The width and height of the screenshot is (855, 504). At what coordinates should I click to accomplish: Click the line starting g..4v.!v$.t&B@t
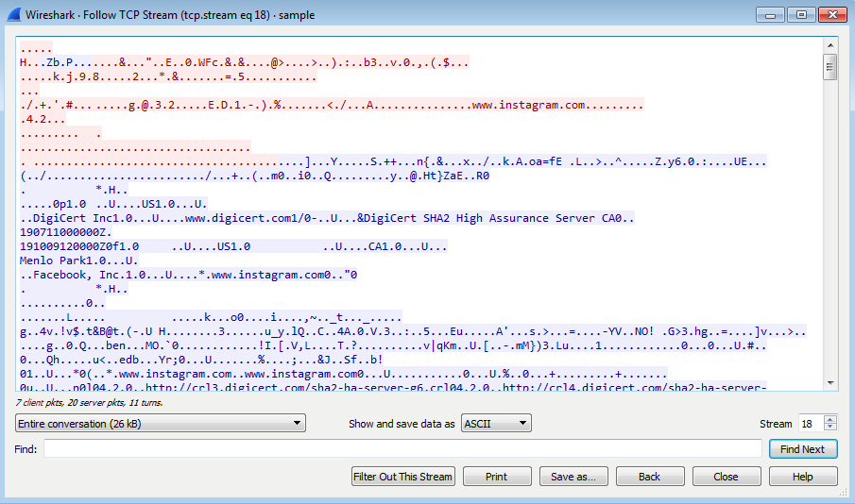click(413, 331)
